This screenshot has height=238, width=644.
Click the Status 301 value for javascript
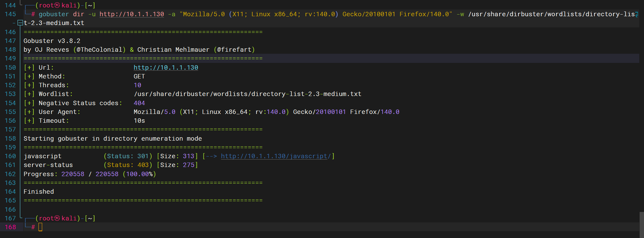click(x=143, y=156)
